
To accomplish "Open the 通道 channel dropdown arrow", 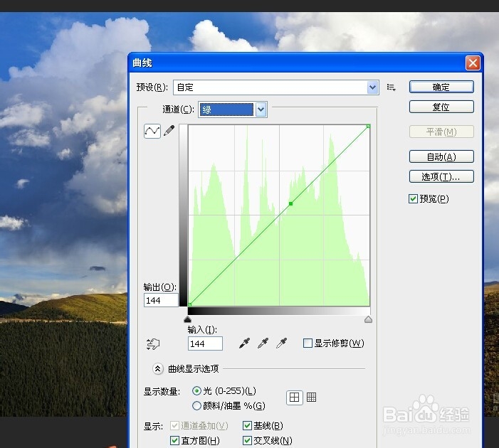I will pyautogui.click(x=261, y=110).
